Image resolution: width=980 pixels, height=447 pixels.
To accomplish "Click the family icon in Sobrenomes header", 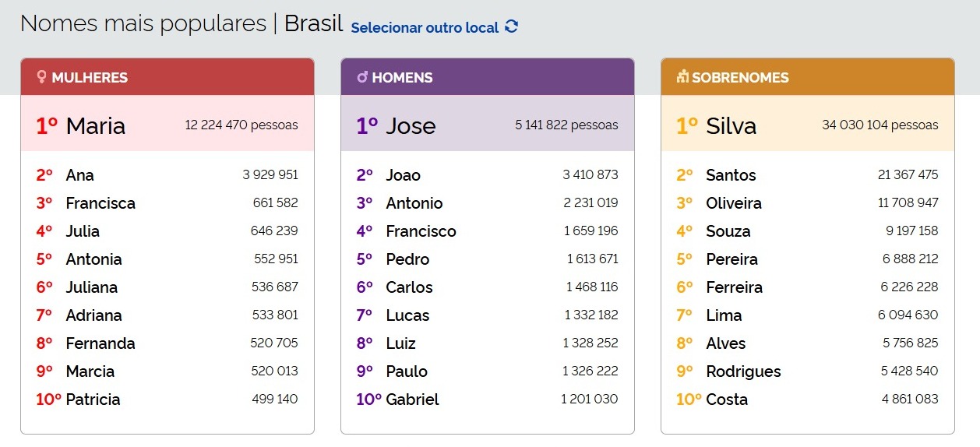I will pyautogui.click(x=682, y=77).
